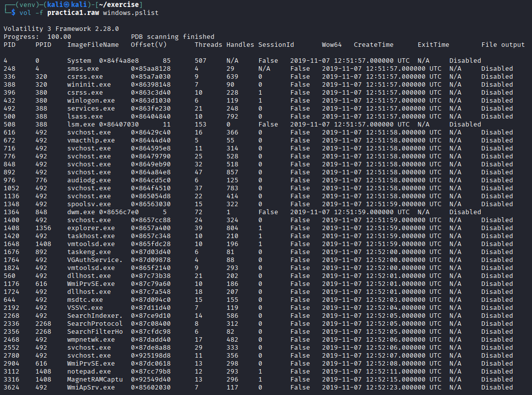Click PID 3624 of WmiApSrv.exe
This screenshot has height=395, width=532.
click(x=11, y=388)
